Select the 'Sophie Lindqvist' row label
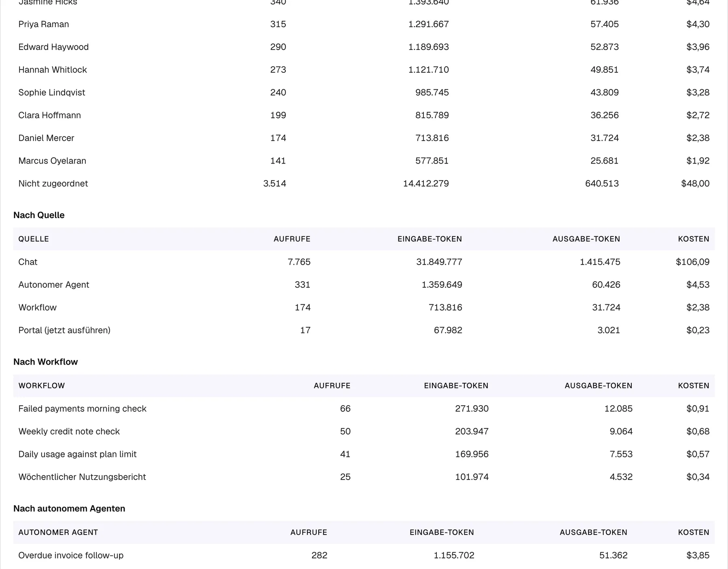The image size is (728, 569). pyautogui.click(x=52, y=92)
